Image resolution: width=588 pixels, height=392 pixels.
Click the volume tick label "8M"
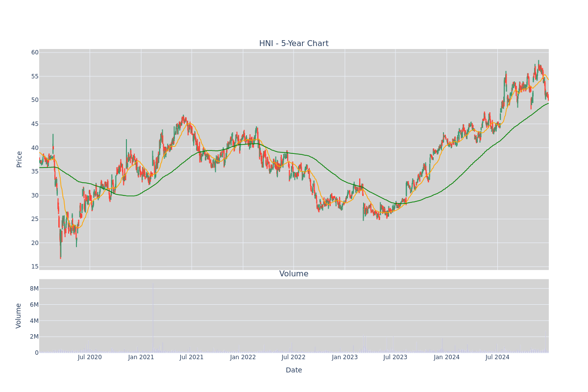click(x=34, y=289)
